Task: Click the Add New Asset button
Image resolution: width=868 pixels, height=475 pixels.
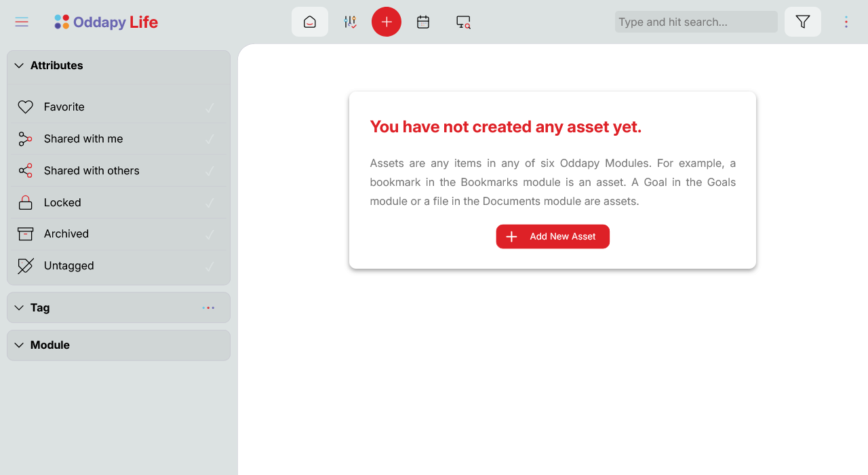Action: tap(553, 237)
